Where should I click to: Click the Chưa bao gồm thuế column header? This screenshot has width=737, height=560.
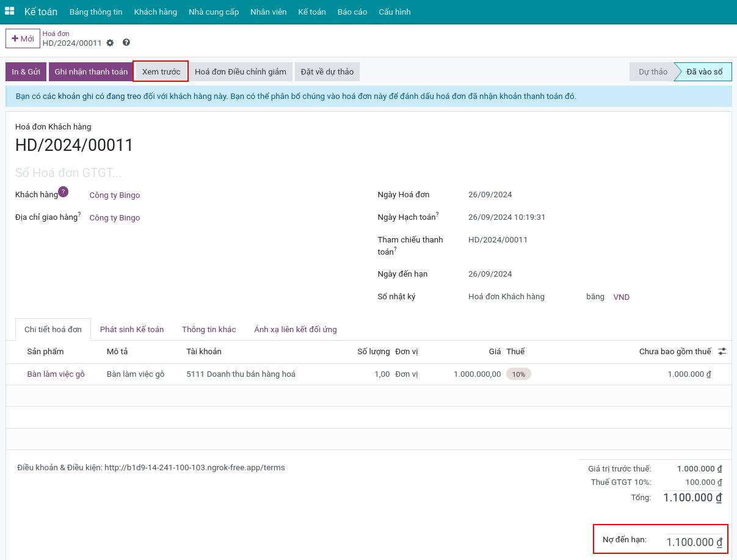click(x=675, y=351)
